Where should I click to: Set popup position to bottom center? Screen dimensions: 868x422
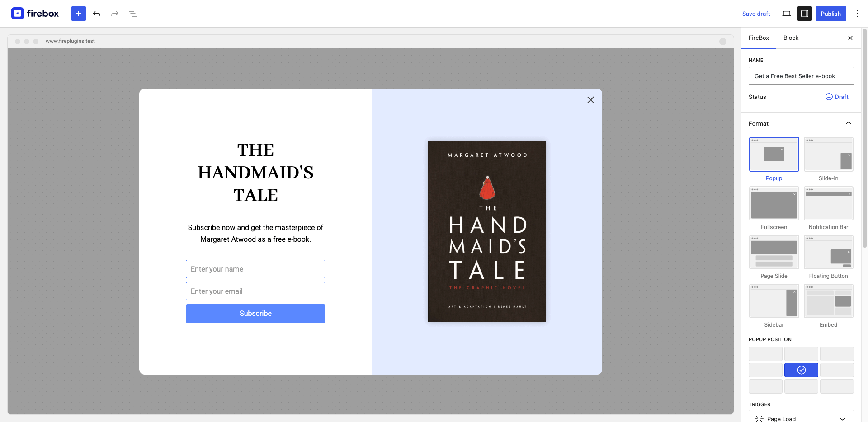click(801, 386)
